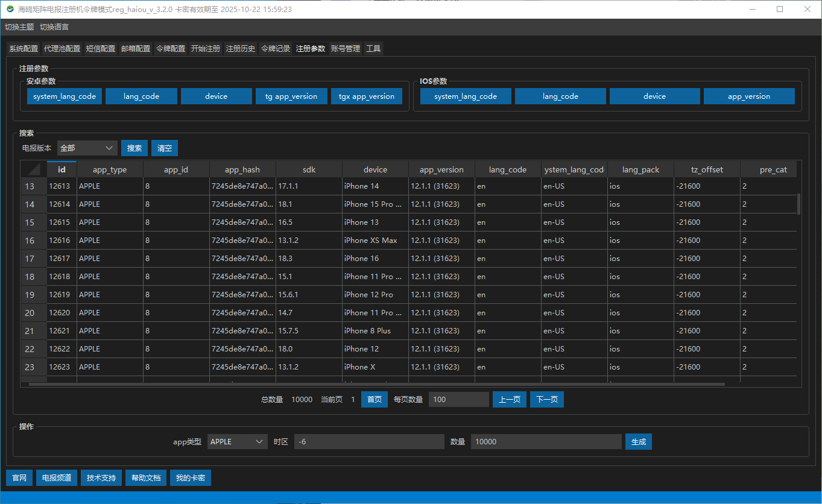Open the 帮助文档 link button
Image resolution: width=822 pixels, height=504 pixels.
pos(145,478)
